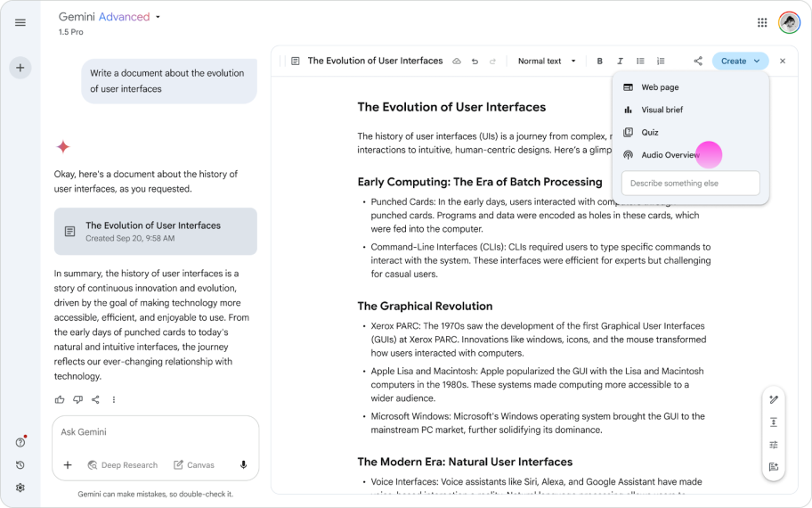Add attachment with plus in prompt box

[x=68, y=465]
